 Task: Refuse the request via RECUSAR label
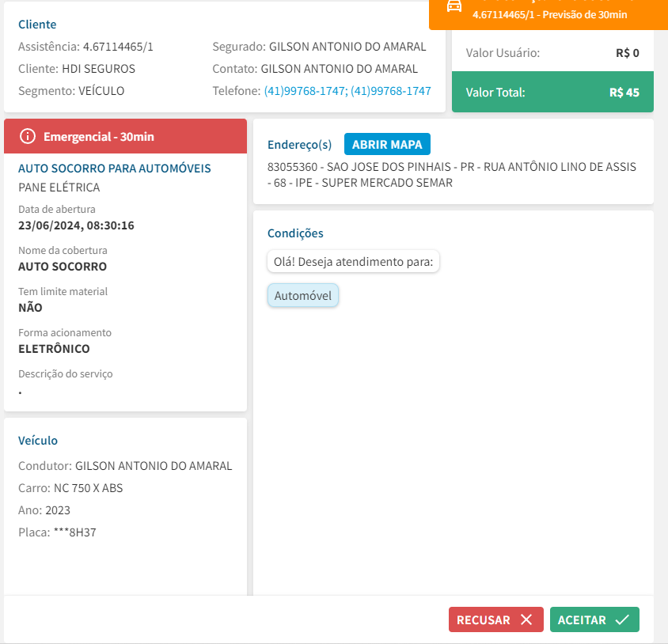pyautogui.click(x=484, y=620)
